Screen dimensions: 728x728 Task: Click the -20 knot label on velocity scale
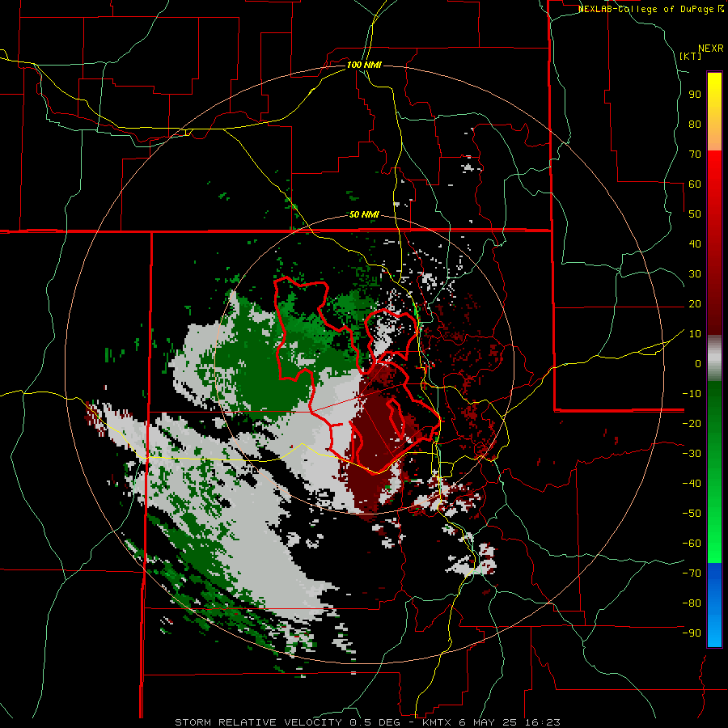click(692, 423)
